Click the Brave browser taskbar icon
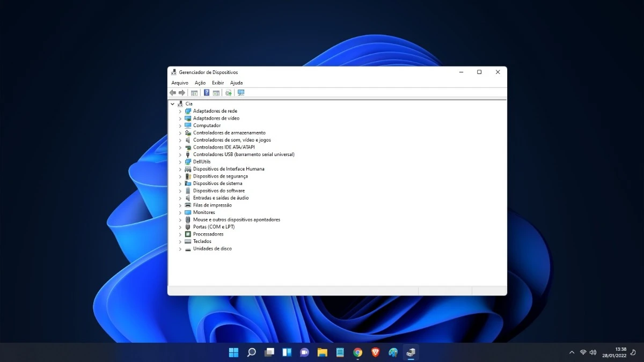The width and height of the screenshot is (644, 362). pos(375,352)
